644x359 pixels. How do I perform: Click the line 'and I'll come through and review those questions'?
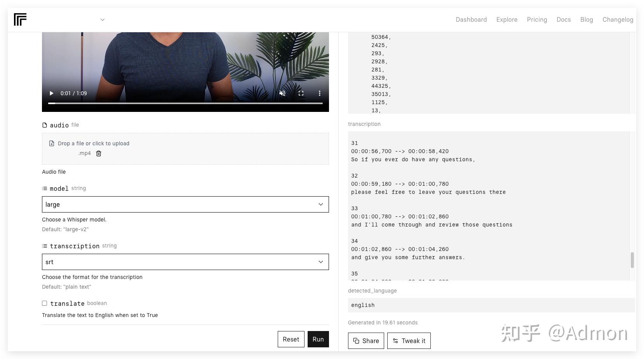tap(432, 225)
